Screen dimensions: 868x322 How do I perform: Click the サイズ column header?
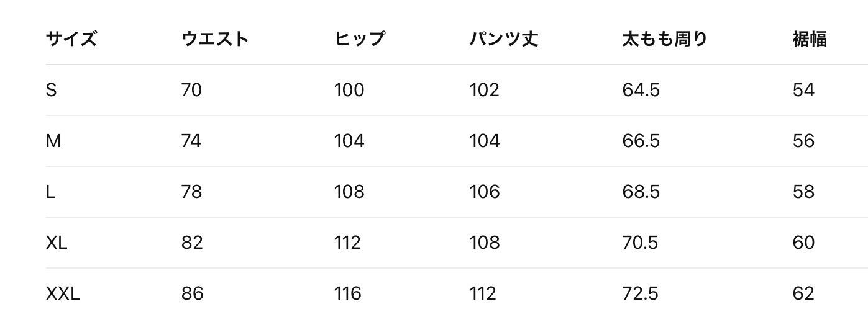71,39
